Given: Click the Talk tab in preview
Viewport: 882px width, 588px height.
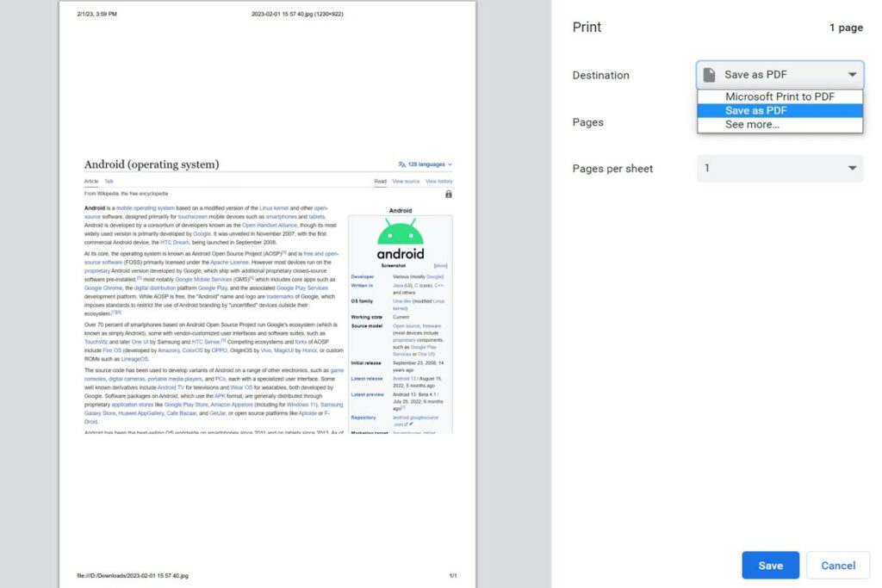Looking at the screenshot, I should pyautogui.click(x=109, y=182).
